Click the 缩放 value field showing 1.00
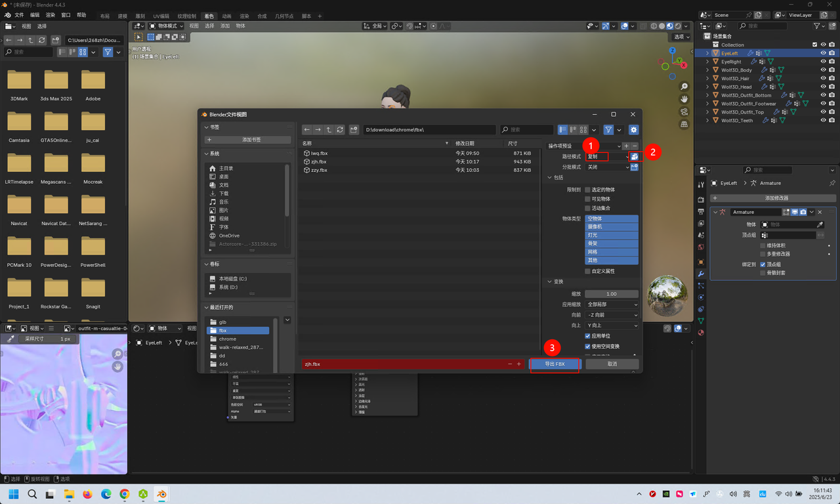 click(612, 294)
